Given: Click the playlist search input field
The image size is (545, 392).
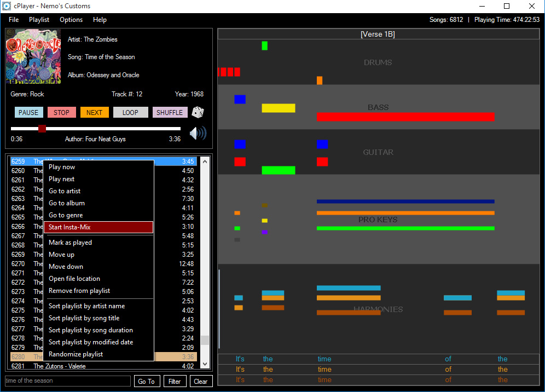Looking at the screenshot, I should [x=68, y=381].
